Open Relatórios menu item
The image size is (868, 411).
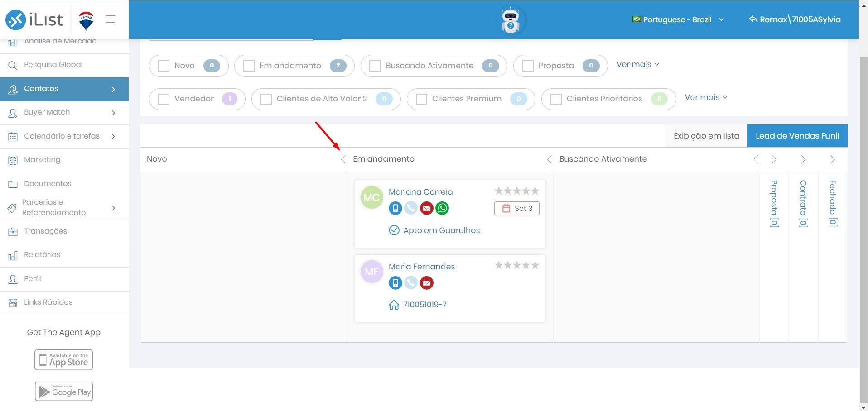(x=64, y=255)
